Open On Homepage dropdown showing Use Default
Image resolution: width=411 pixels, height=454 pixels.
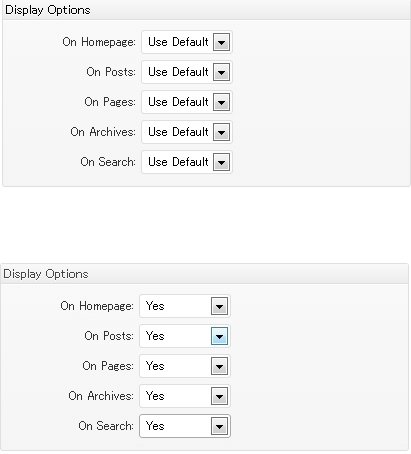point(187,42)
